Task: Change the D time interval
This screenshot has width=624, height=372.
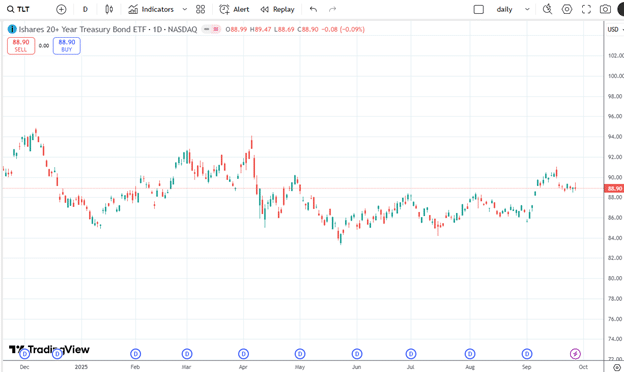Action: (85, 9)
